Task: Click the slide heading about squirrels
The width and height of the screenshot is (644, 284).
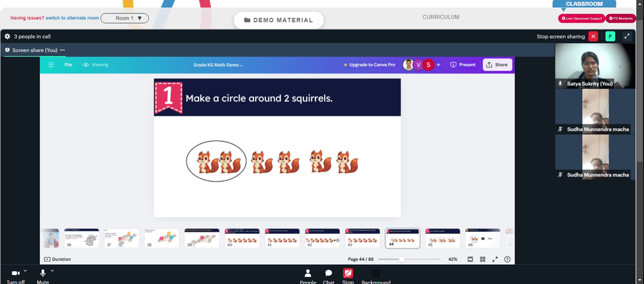Action: 259,99
